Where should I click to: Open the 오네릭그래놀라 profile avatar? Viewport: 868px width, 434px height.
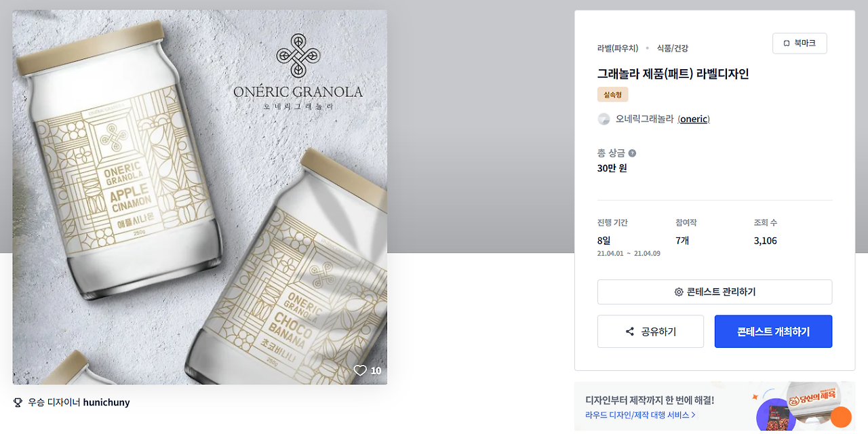604,119
